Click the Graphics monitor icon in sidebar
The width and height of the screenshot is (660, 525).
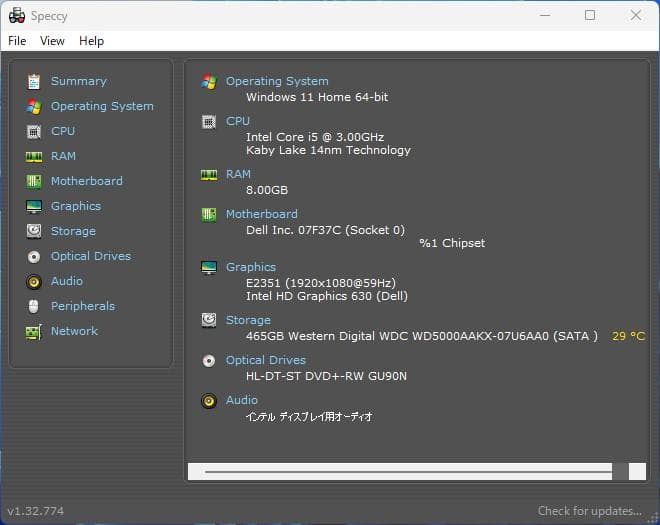(x=34, y=207)
